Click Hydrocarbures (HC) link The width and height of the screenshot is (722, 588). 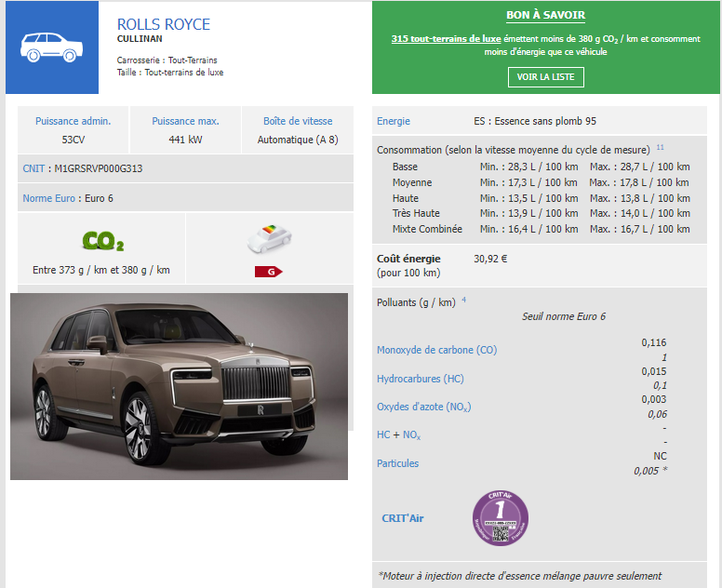pos(421,379)
